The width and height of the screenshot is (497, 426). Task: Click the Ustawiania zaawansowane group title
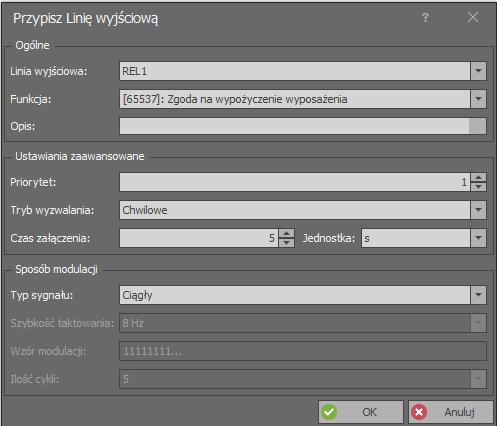pyautogui.click(x=80, y=156)
